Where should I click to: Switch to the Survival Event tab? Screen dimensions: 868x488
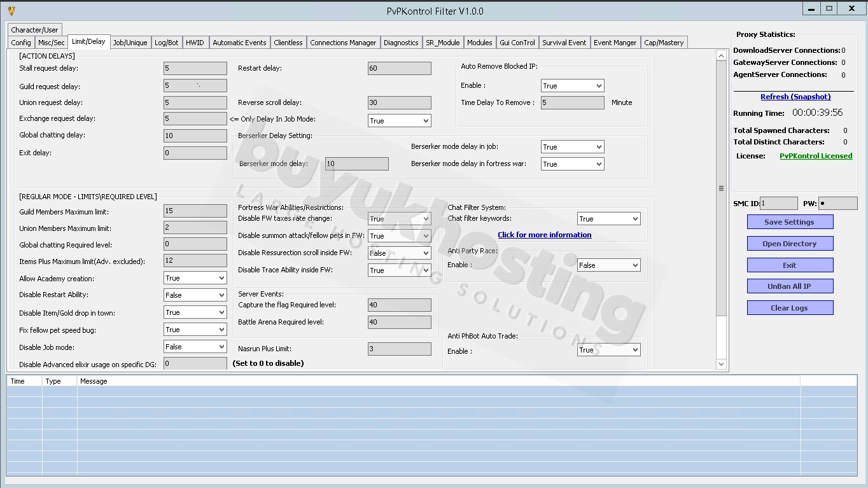[x=564, y=43]
